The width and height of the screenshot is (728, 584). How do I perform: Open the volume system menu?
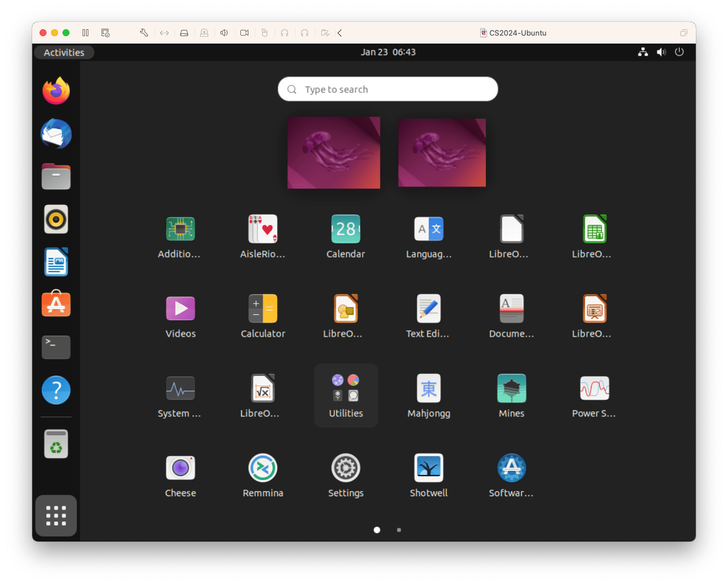coord(661,52)
